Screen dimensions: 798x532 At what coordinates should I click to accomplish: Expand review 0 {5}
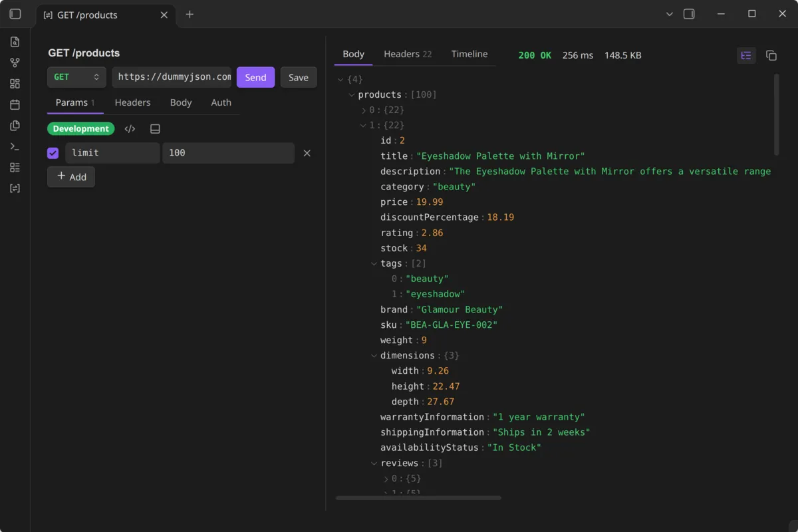click(386, 479)
